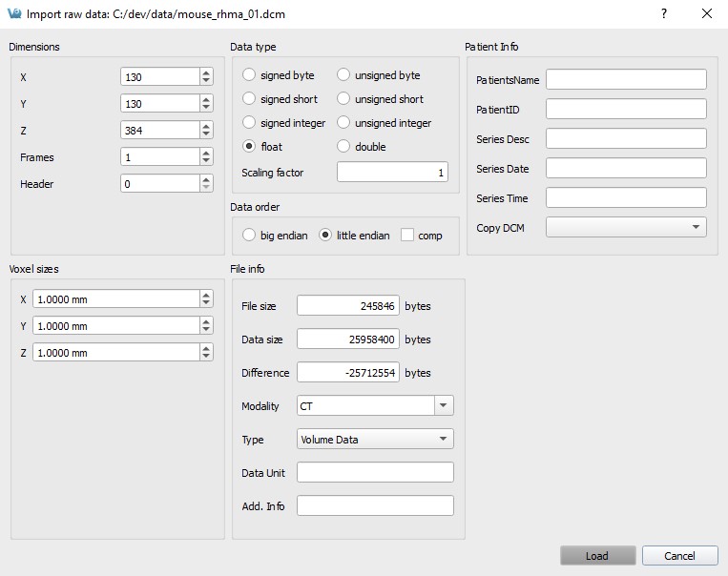Click the help question mark button
Viewport: 728px width, 576px height.
coord(664,13)
